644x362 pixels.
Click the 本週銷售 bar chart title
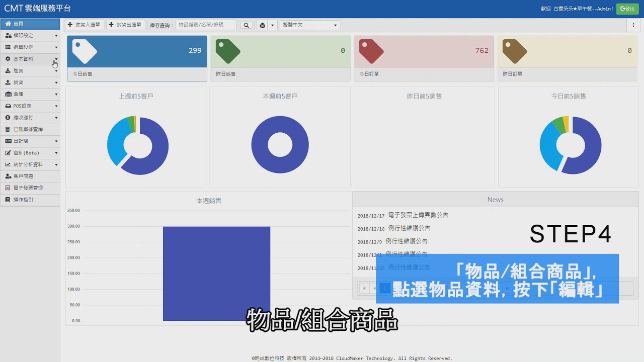[209, 201]
